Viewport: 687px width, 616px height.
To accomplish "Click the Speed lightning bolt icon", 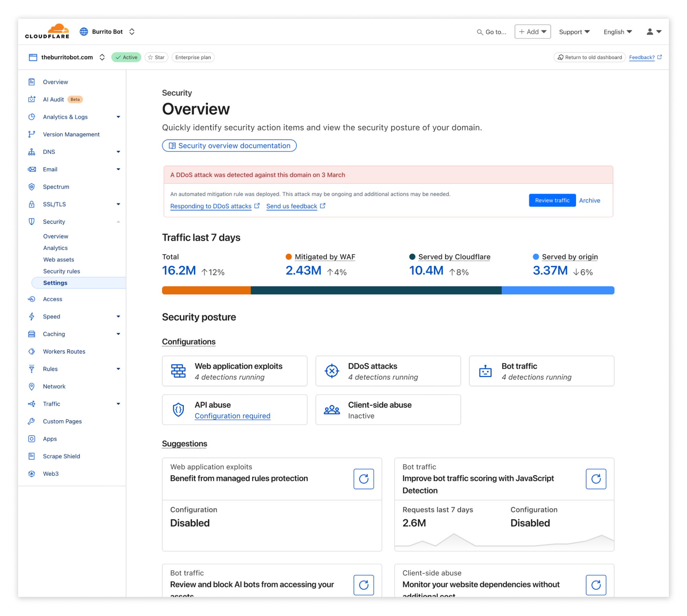I will coord(32,317).
